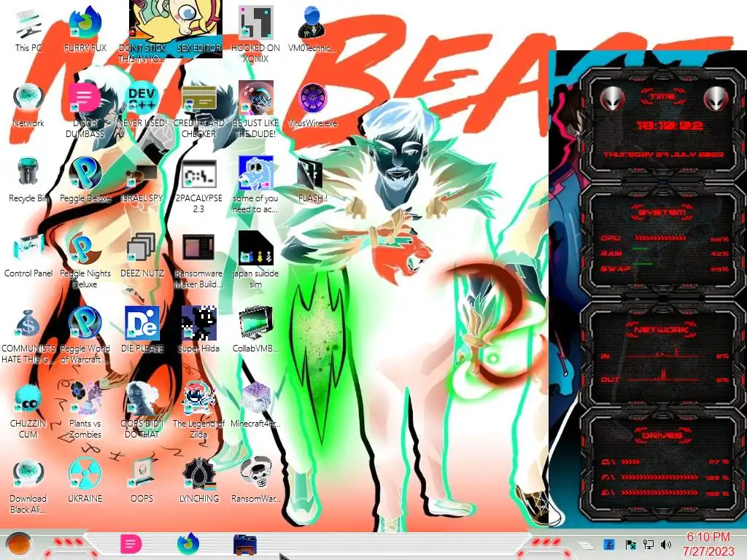This screenshot has height=560, width=747.
Task: Open the CollabVMB... desktop icon
Action: [x=255, y=330]
